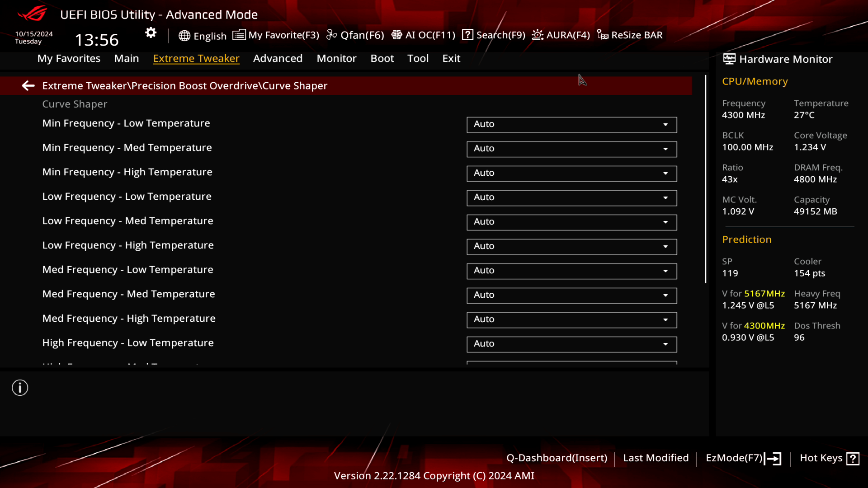Navigate to Advanced menu tab
Image resolution: width=868 pixels, height=488 pixels.
(277, 58)
